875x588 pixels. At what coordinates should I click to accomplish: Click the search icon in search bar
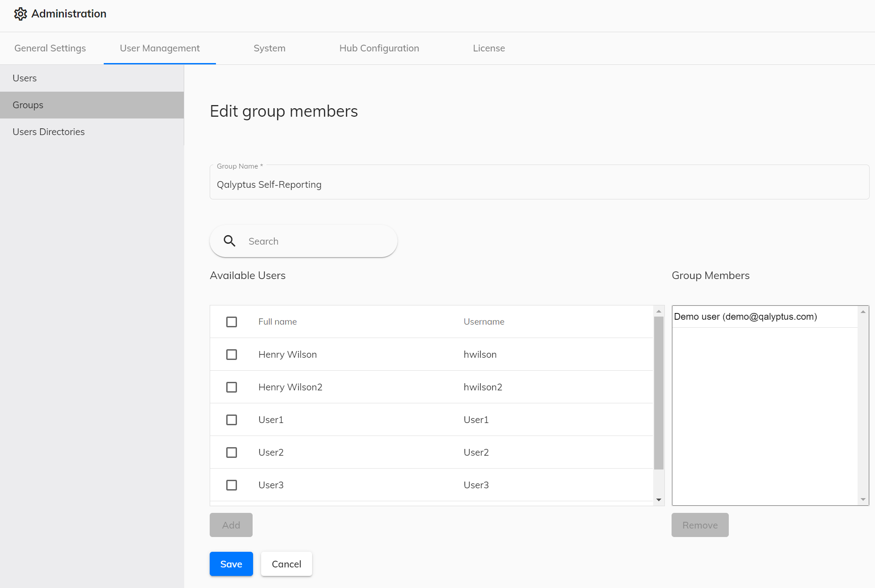[229, 240]
